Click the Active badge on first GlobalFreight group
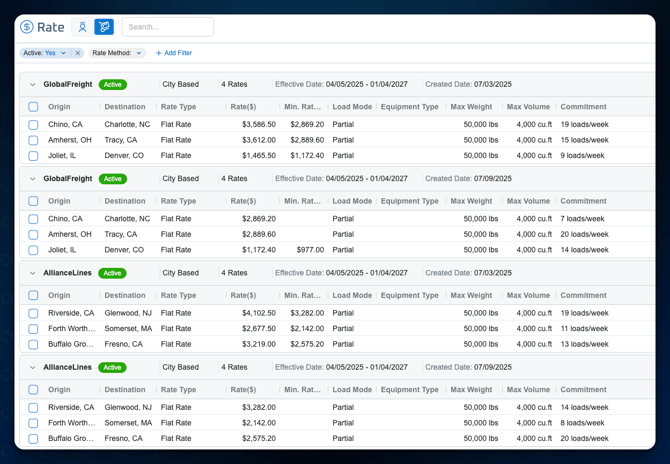Image resolution: width=670 pixels, height=464 pixels. coord(113,85)
